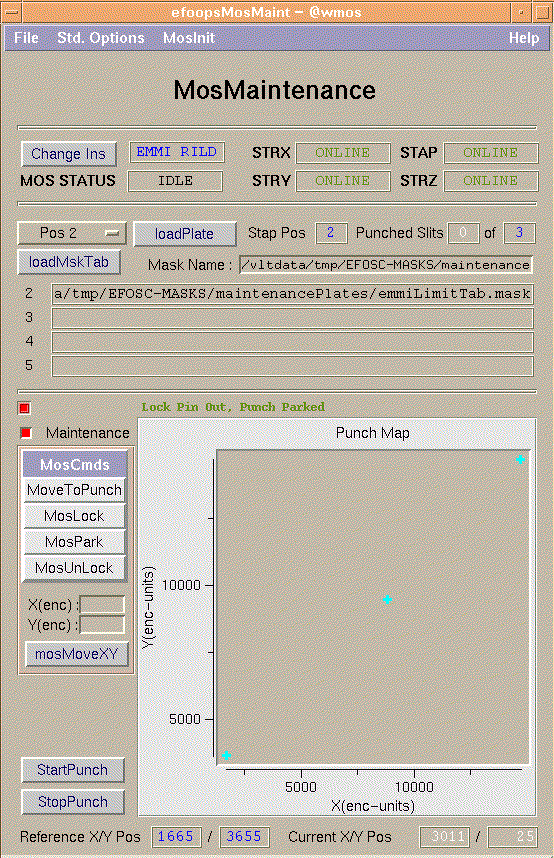554x858 pixels.
Task: Click the STRX ONLINE status field
Action: (x=343, y=153)
